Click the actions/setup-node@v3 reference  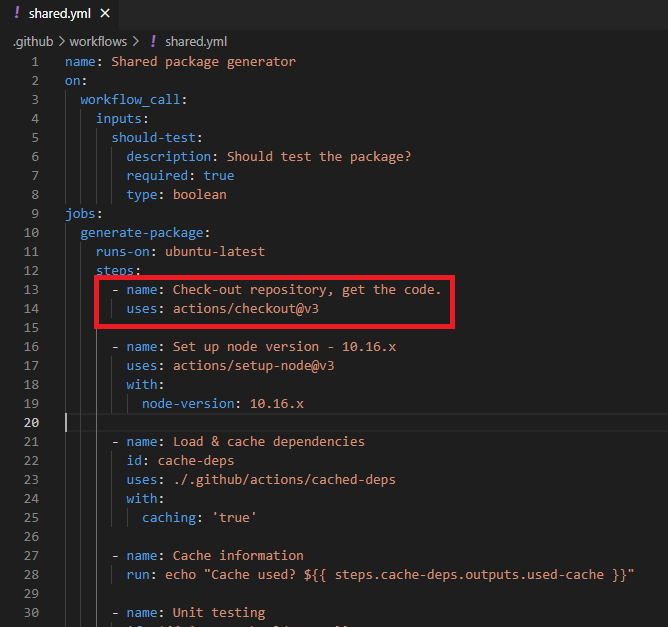tap(253, 366)
